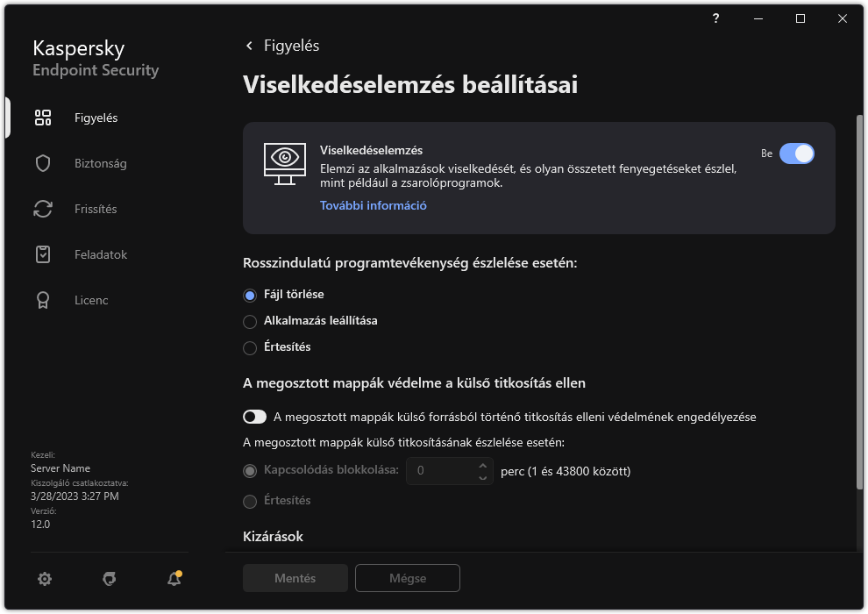
Task: Open application settings via the gear icon
Action: pyautogui.click(x=44, y=579)
